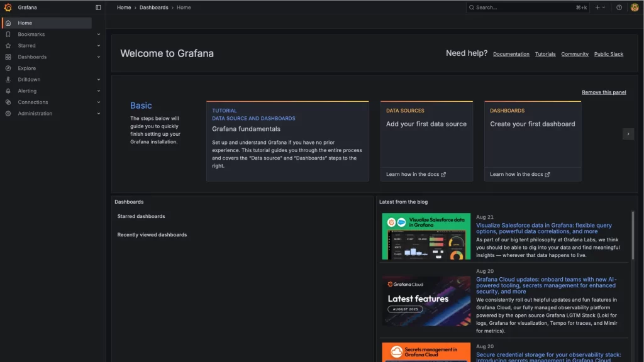Toggle the sidebar dock menu icon
This screenshot has height=362, width=644.
[98, 8]
